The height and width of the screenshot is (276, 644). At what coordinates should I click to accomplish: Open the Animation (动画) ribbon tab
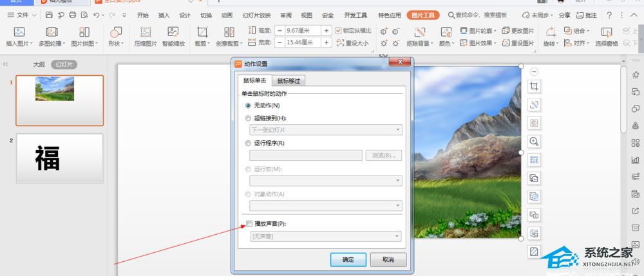(227, 15)
